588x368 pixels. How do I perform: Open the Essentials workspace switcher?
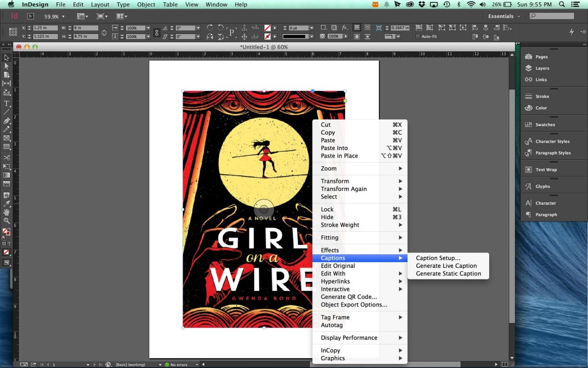coord(504,16)
